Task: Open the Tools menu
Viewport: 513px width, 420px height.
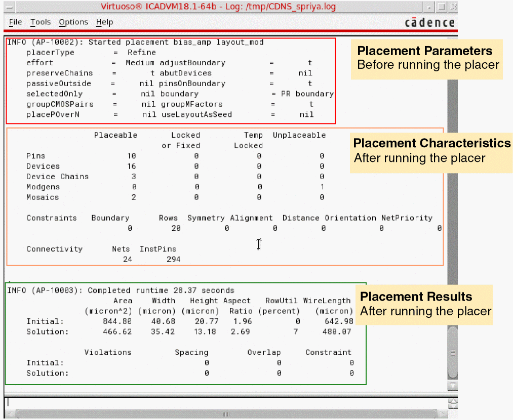Action: tap(41, 22)
